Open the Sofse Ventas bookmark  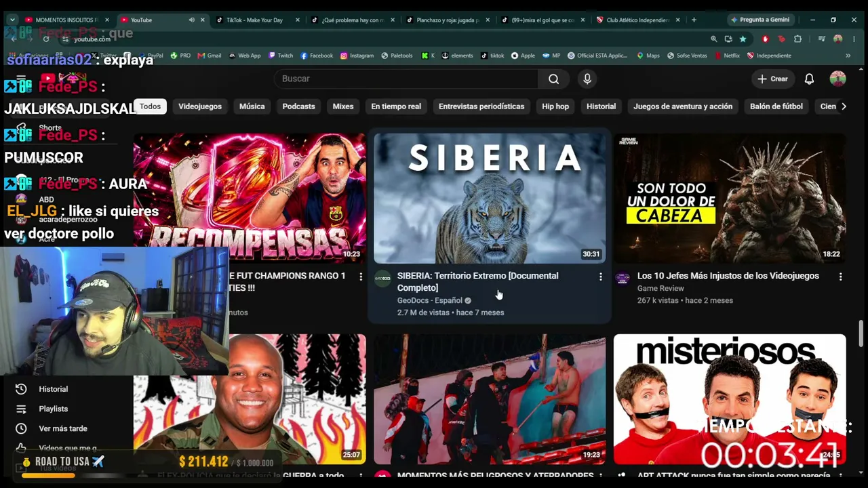687,56
